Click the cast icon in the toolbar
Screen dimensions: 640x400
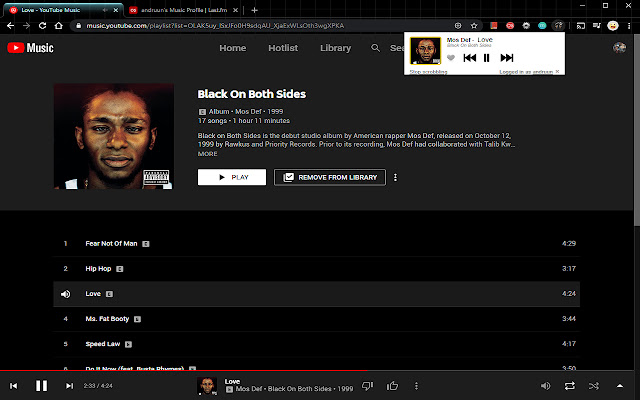[580, 26]
